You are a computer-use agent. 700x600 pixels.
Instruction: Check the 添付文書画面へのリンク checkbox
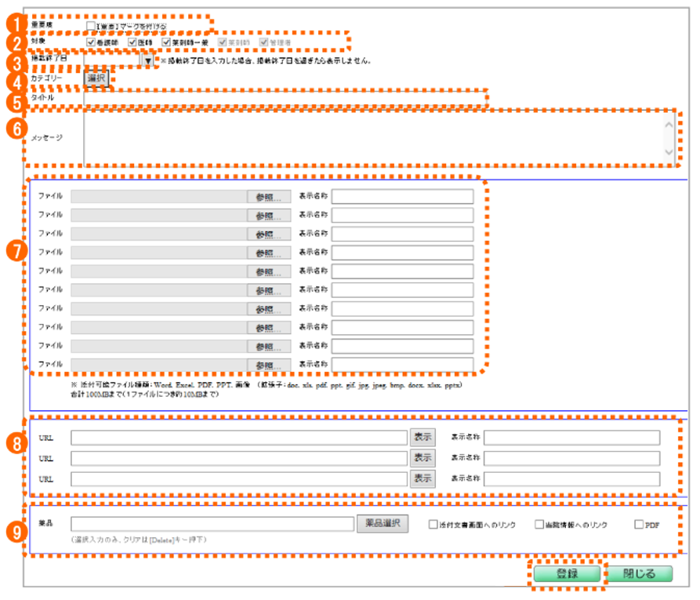(x=433, y=525)
